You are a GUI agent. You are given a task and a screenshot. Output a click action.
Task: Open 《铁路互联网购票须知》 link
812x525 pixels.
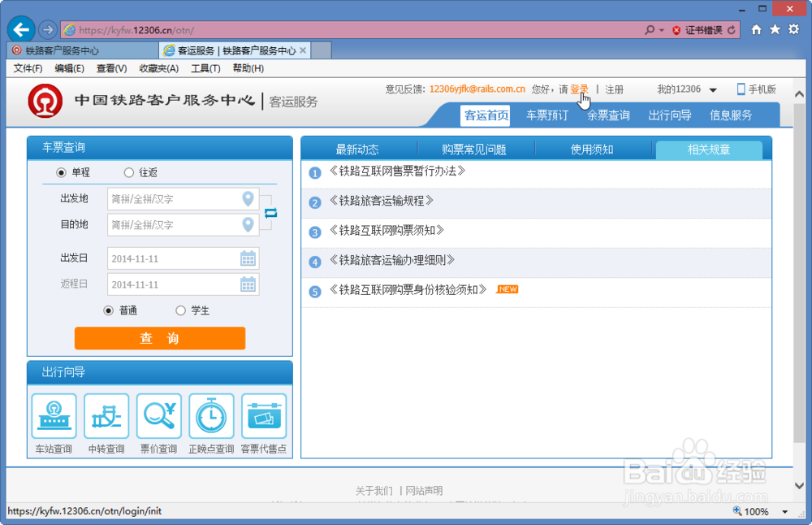(387, 230)
